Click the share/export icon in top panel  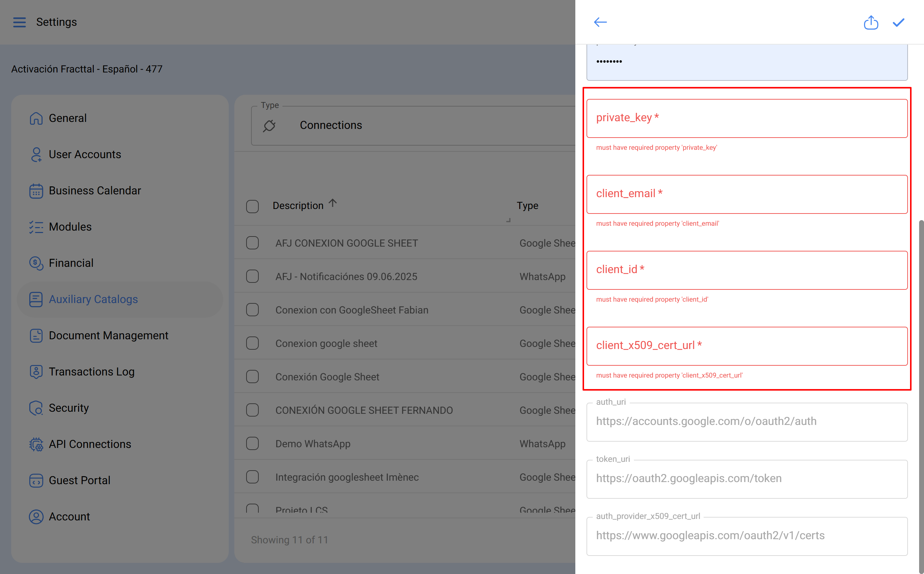click(871, 22)
